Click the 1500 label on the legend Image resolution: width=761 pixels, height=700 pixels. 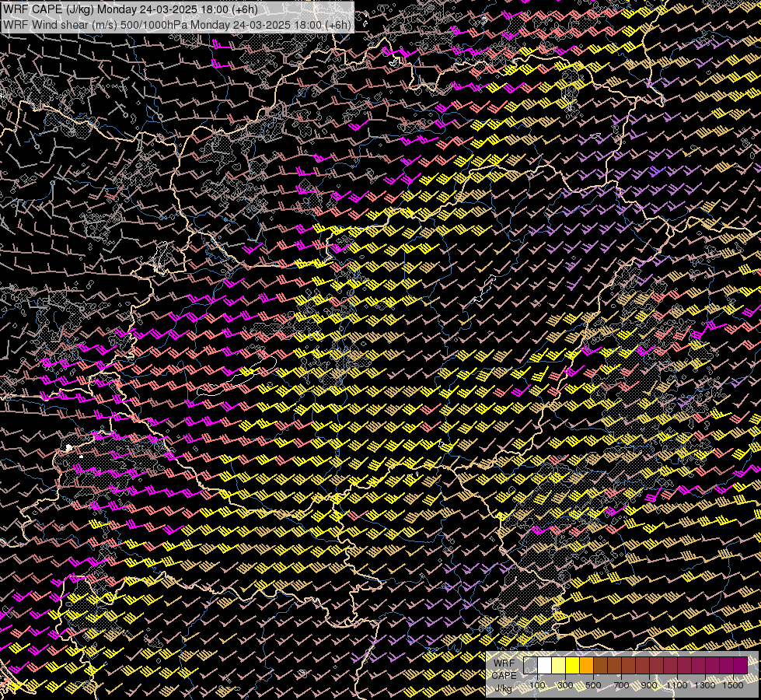733,685
